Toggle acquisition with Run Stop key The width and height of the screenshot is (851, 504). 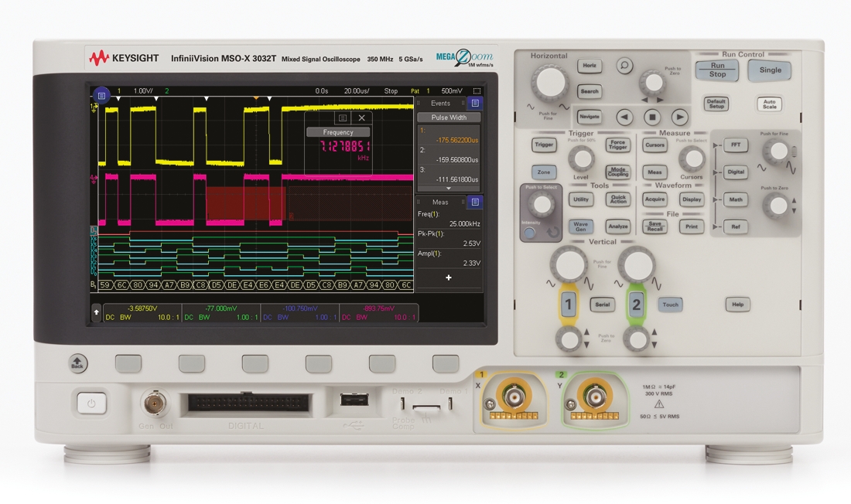coord(717,70)
